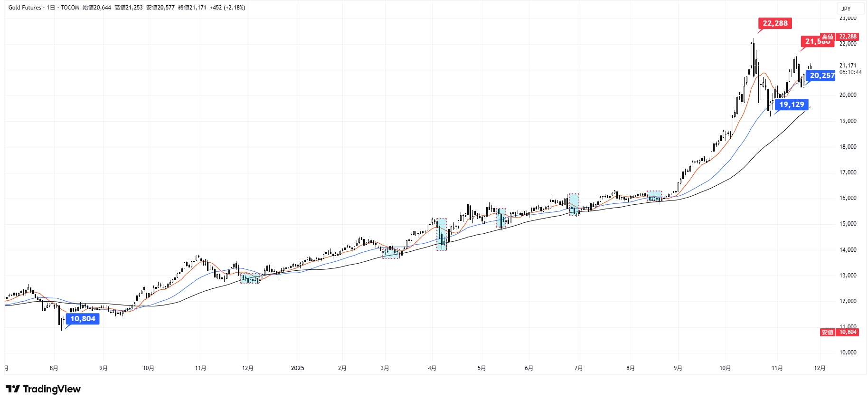Select the 1日 interval label in header
The image size is (868, 400).
[x=51, y=8]
